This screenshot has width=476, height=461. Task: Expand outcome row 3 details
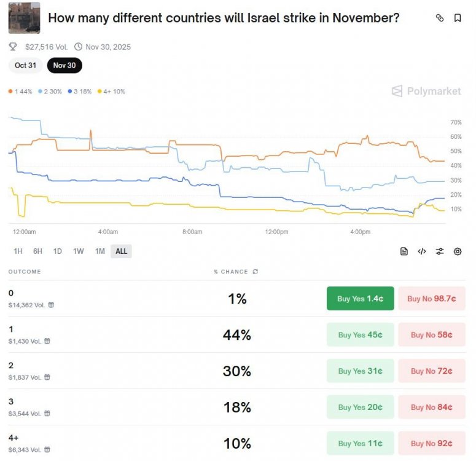coord(237,407)
